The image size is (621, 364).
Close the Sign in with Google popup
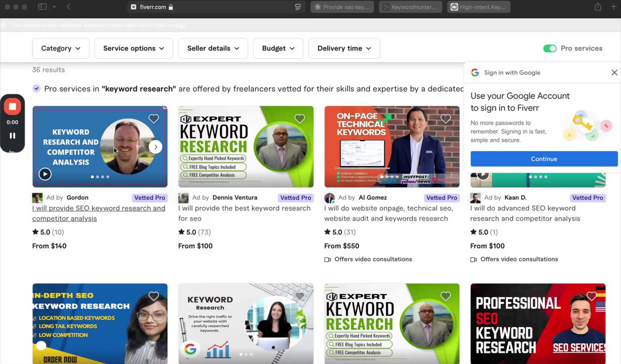click(x=614, y=72)
